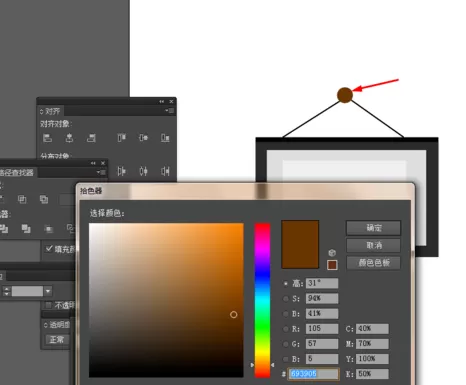Click small web-safe color swatch below cube

click(332, 265)
